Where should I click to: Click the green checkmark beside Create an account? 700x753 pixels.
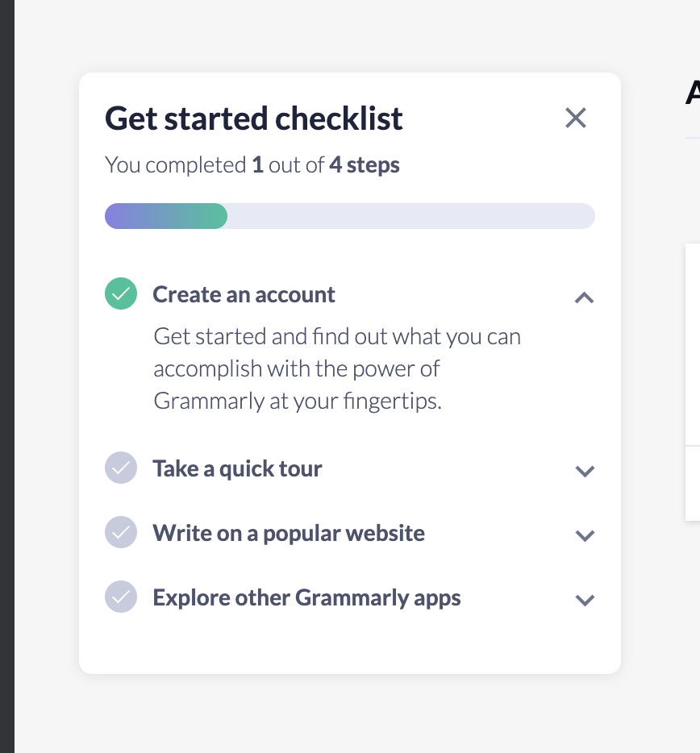click(x=121, y=294)
